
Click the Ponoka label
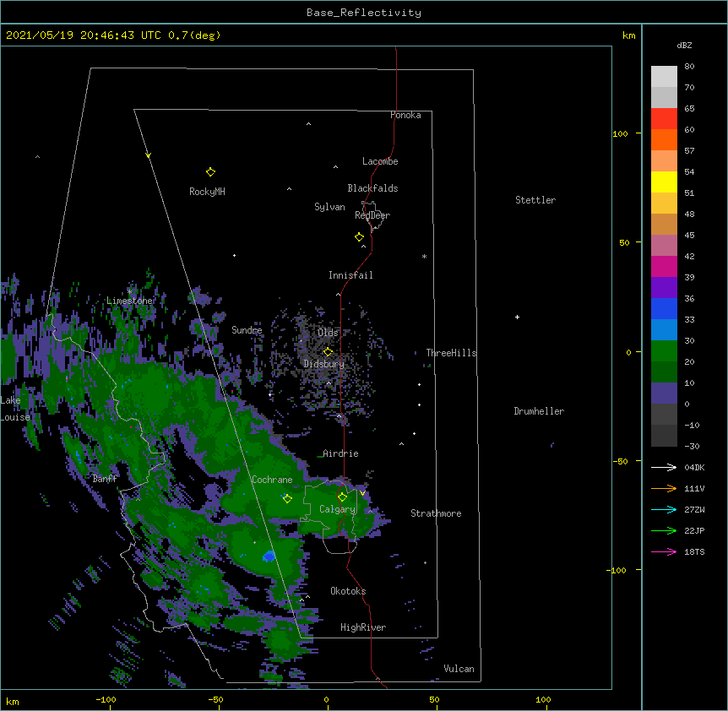pos(405,115)
